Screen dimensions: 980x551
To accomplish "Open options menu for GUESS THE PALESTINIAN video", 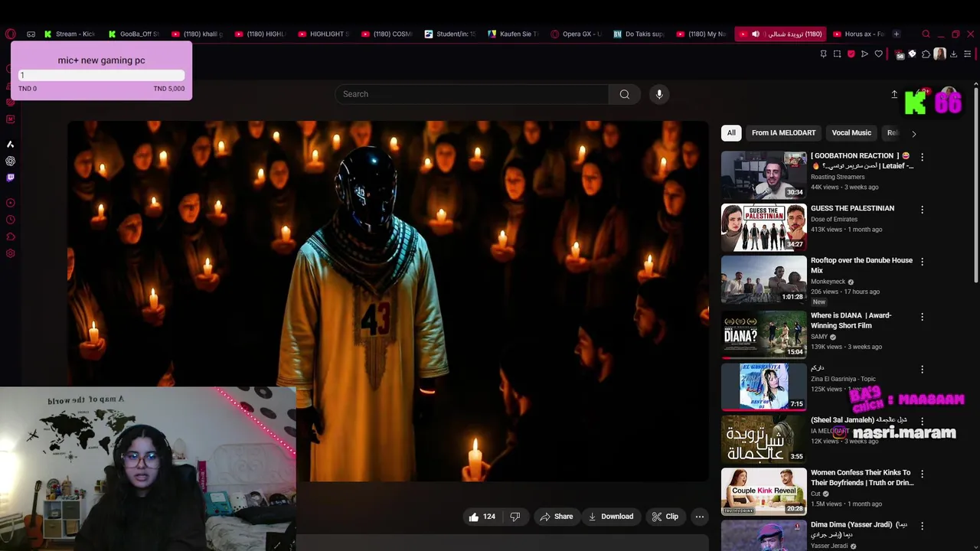I will tap(922, 209).
